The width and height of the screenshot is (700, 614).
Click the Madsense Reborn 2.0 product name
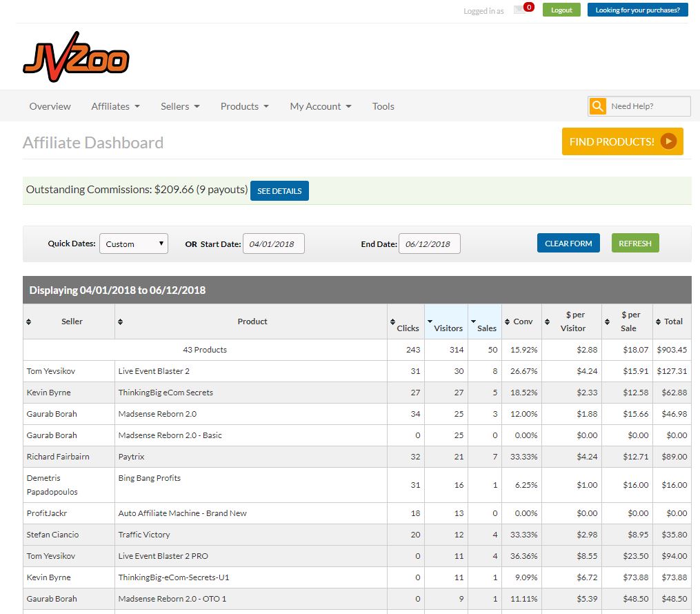point(157,414)
